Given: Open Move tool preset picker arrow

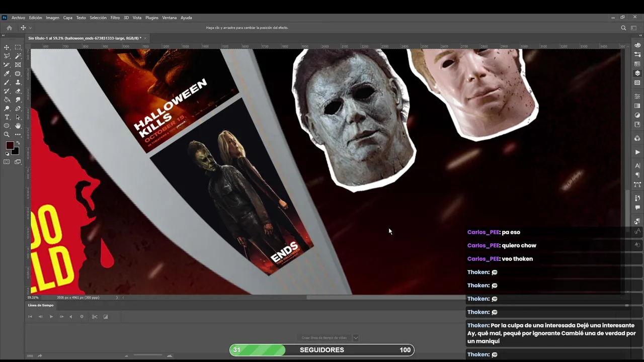Looking at the screenshot, I should pos(30,28).
